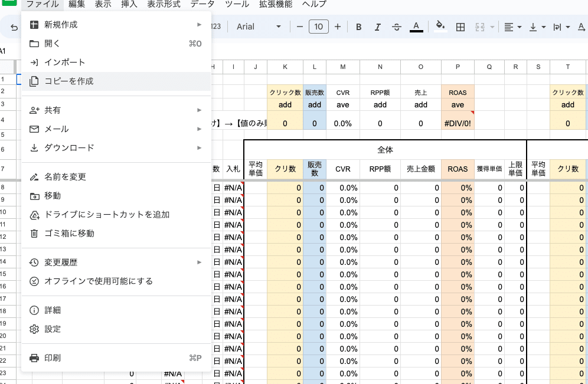Click the RPP額 cell in row 2
This screenshot has height=384, width=588.
380,93
